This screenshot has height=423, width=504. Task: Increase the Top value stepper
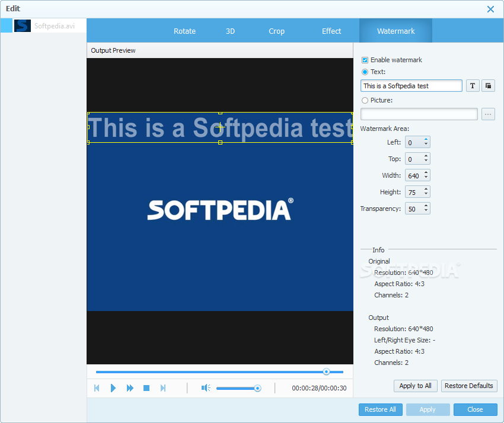[426, 156]
